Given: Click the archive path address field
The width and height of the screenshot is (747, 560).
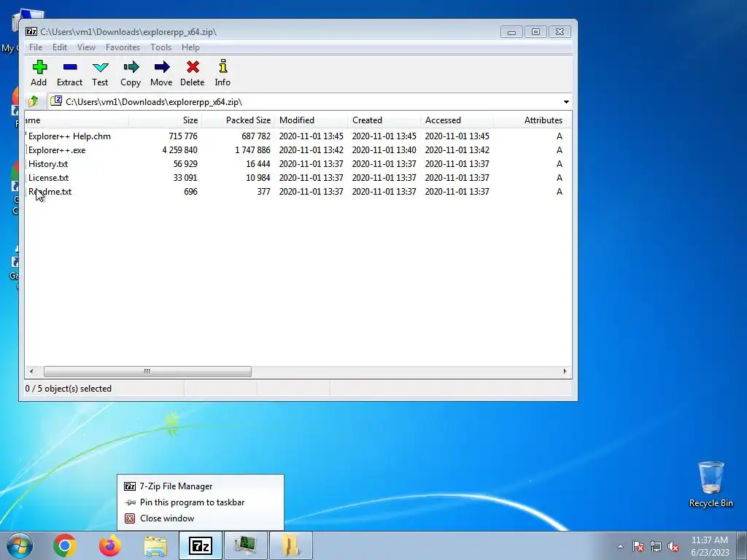Looking at the screenshot, I should 305,102.
